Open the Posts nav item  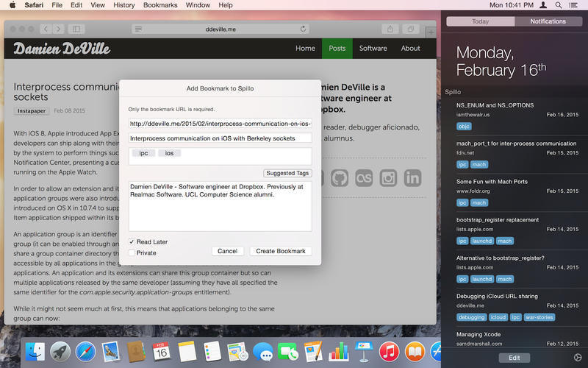pos(337,48)
